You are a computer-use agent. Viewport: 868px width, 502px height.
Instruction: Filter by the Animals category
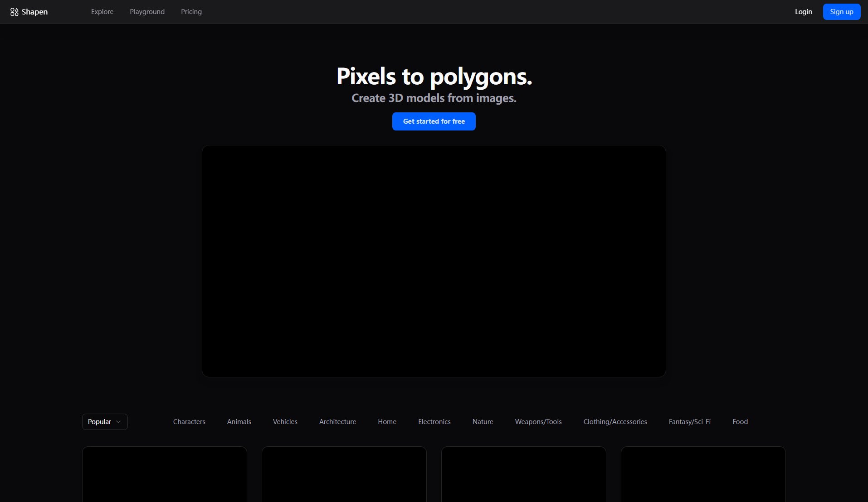pyautogui.click(x=239, y=422)
